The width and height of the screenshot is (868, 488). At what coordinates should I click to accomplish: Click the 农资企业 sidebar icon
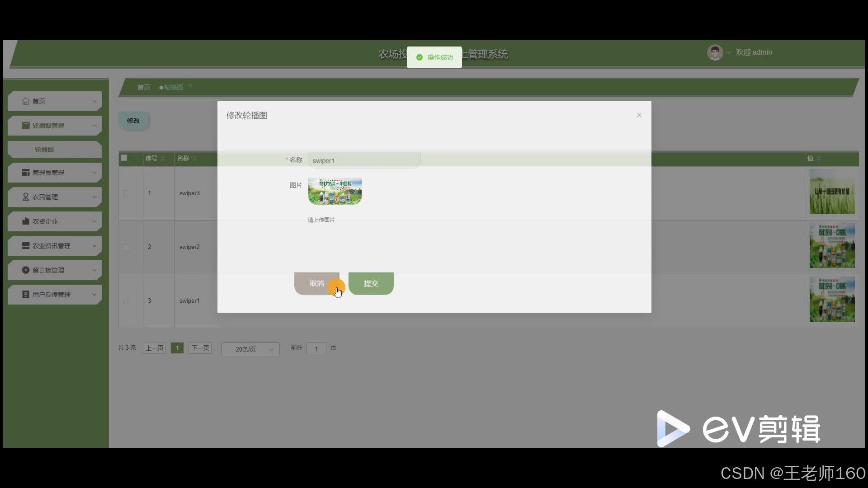(x=26, y=221)
